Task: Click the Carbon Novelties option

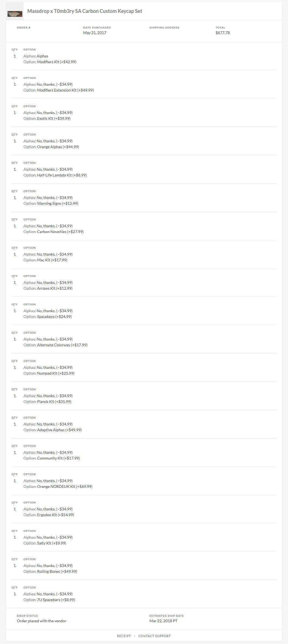Action: pyautogui.click(x=54, y=232)
